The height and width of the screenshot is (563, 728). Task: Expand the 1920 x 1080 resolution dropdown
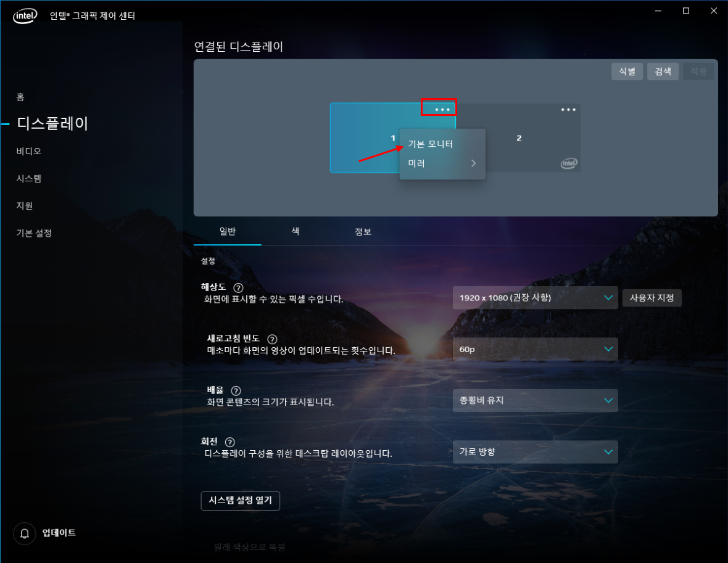click(535, 297)
